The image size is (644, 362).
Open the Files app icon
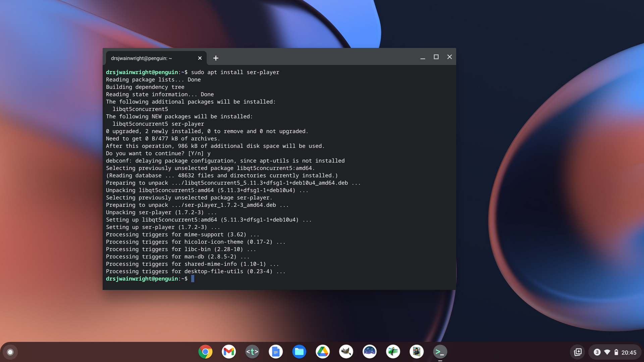[x=299, y=352]
